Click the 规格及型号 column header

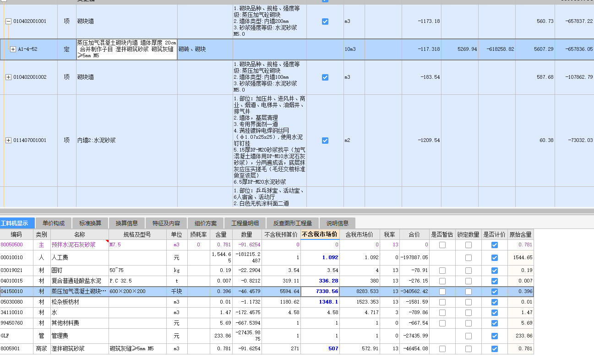(x=137, y=234)
